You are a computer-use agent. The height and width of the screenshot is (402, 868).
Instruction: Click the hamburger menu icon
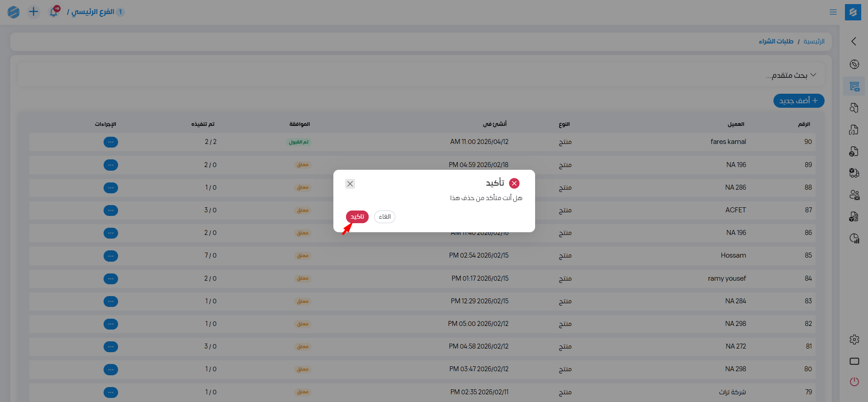click(x=833, y=12)
